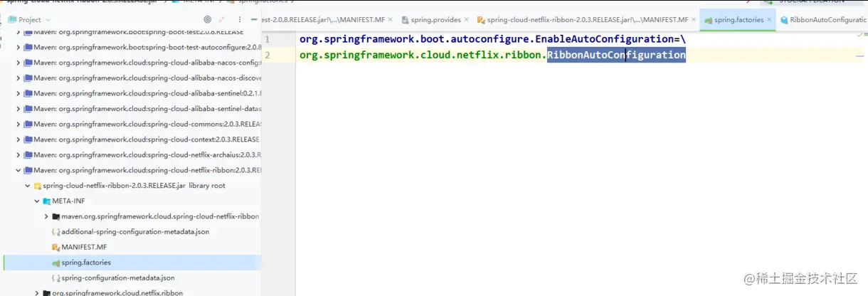
Task: Click line number 1 in gutter
Action: 267,39
